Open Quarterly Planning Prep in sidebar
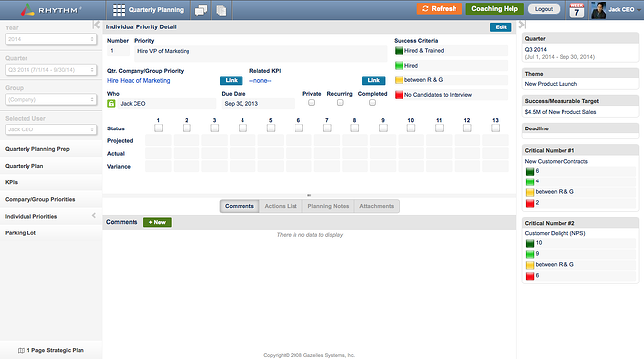644x359 pixels. (x=51, y=149)
